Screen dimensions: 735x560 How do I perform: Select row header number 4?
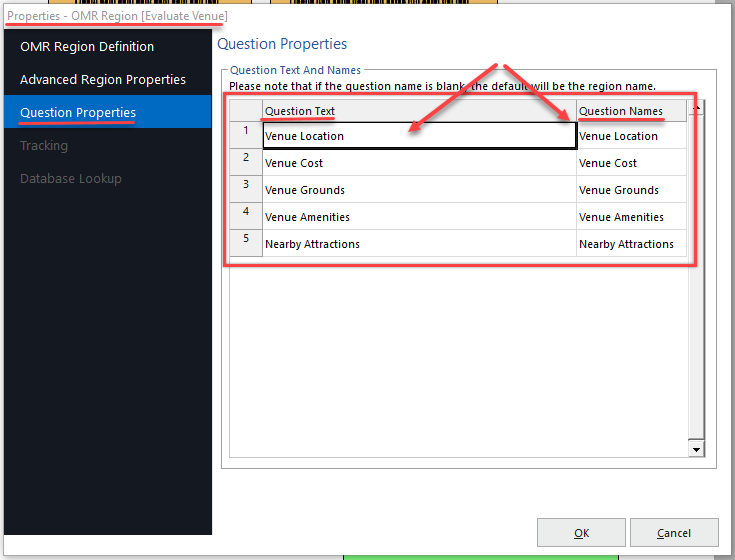pyautogui.click(x=246, y=217)
